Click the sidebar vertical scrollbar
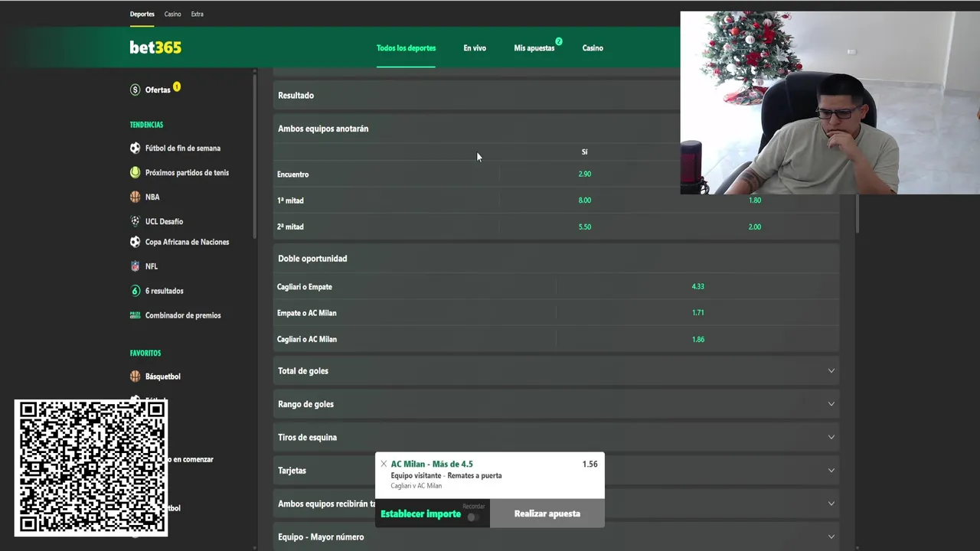Screen dimensions: 980x551 [x=255, y=157]
